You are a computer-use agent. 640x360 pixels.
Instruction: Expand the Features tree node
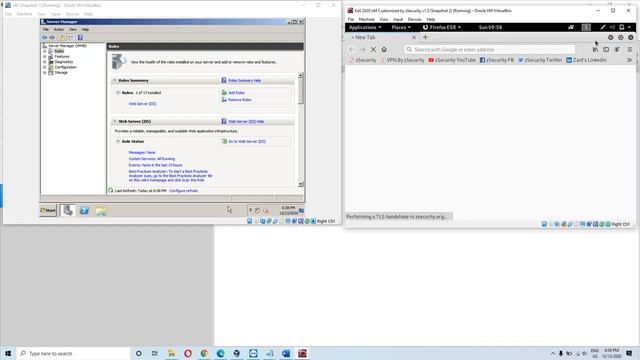pyautogui.click(x=44, y=57)
